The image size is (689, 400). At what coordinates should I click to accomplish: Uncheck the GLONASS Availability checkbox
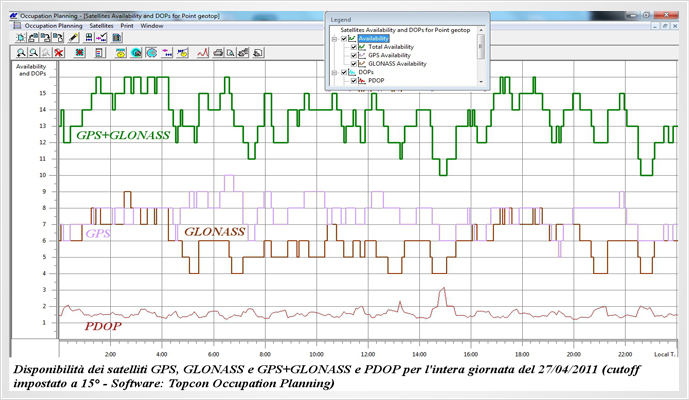coord(354,63)
